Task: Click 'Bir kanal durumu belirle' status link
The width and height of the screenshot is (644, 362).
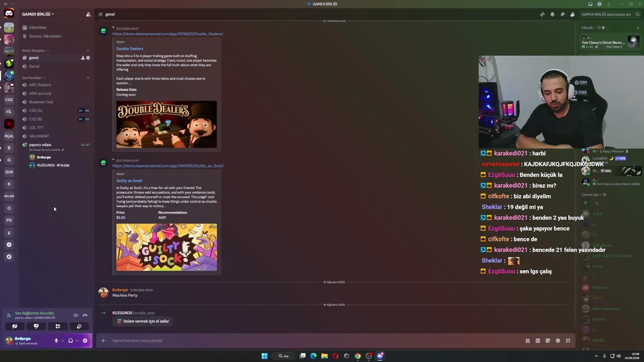Action: [46, 150]
